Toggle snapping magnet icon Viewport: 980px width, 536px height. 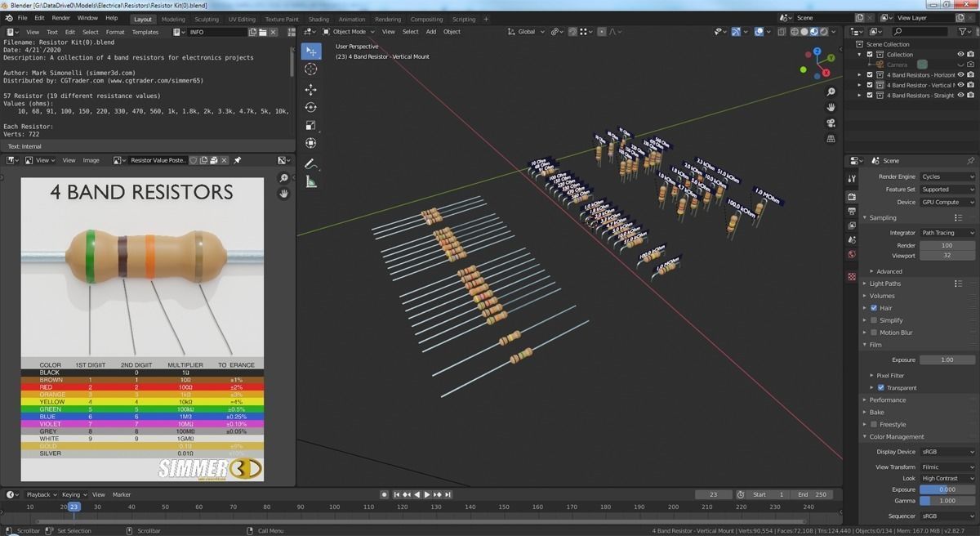pos(572,32)
